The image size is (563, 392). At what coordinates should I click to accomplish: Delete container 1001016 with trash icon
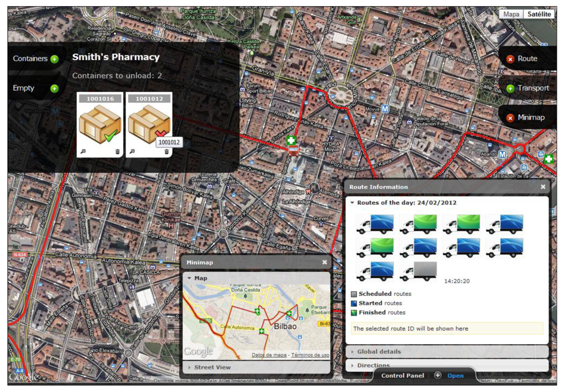pyautogui.click(x=118, y=151)
